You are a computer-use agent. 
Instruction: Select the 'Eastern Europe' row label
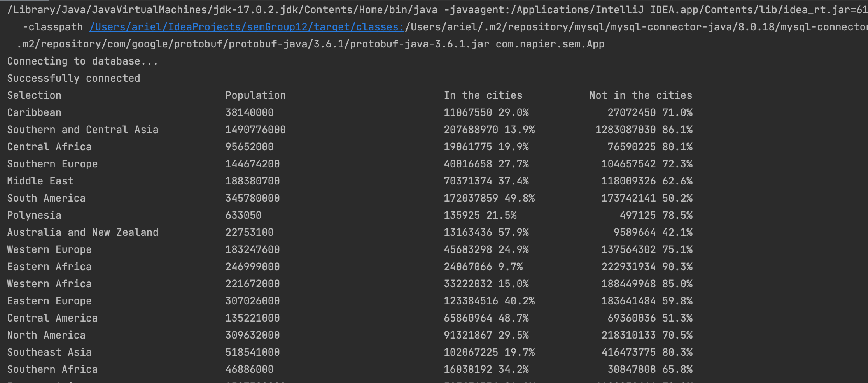(x=49, y=301)
